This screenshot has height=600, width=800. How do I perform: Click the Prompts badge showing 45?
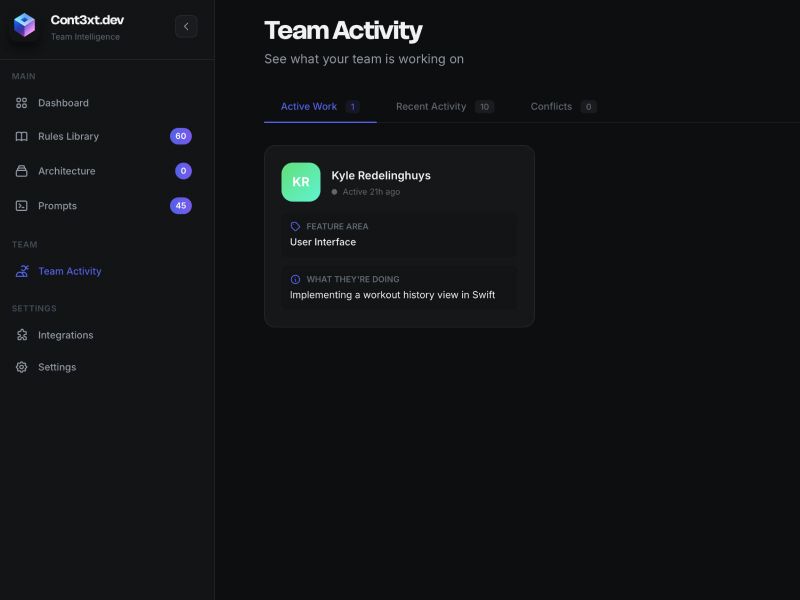(183, 206)
